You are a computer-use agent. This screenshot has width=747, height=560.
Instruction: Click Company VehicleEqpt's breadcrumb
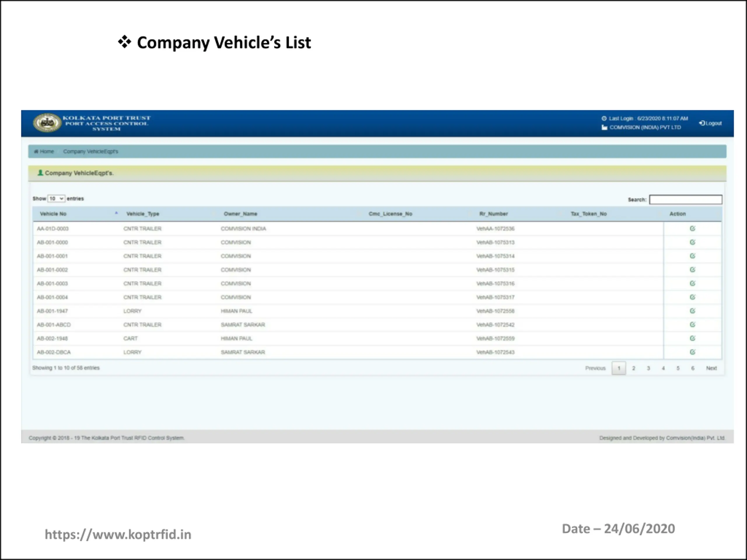point(90,152)
